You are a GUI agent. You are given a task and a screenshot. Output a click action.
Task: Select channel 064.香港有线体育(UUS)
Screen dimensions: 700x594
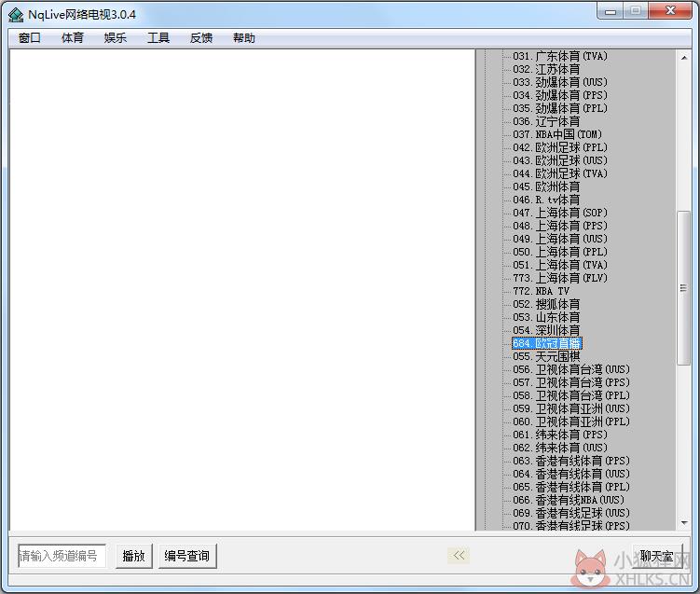click(571, 474)
